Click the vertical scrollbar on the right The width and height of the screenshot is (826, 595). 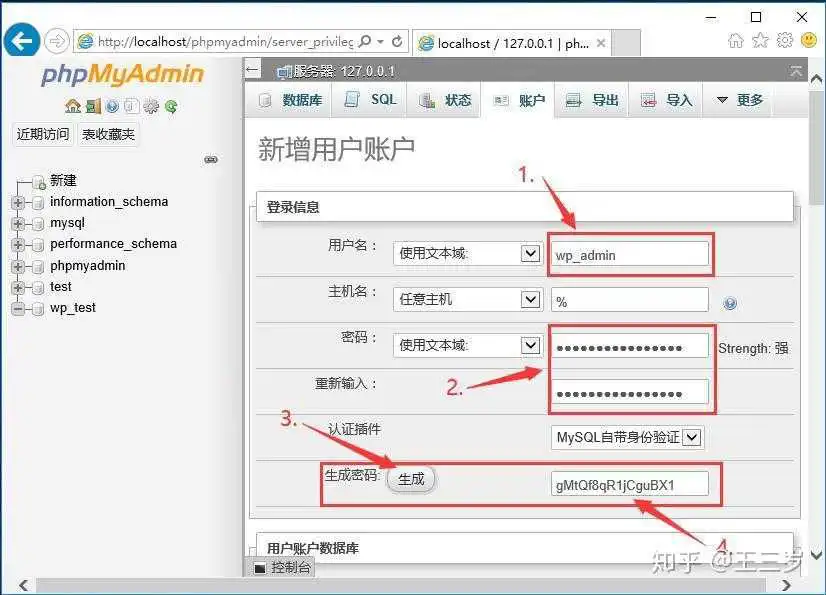[x=816, y=148]
